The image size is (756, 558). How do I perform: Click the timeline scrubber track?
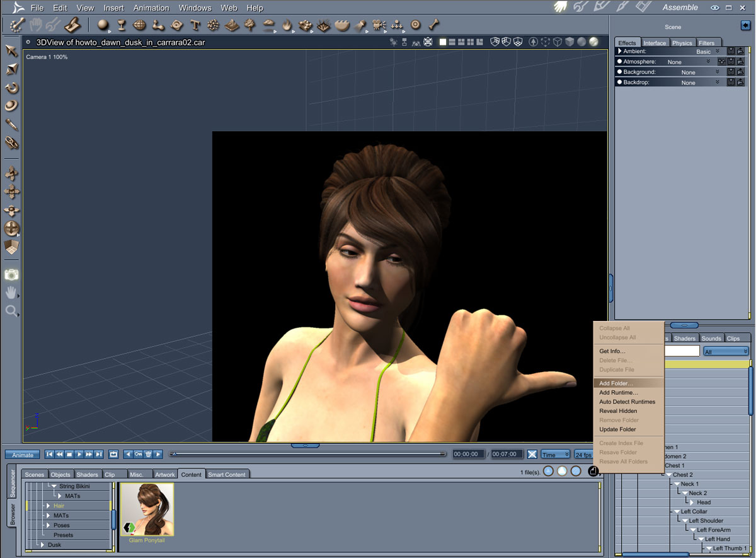(309, 454)
